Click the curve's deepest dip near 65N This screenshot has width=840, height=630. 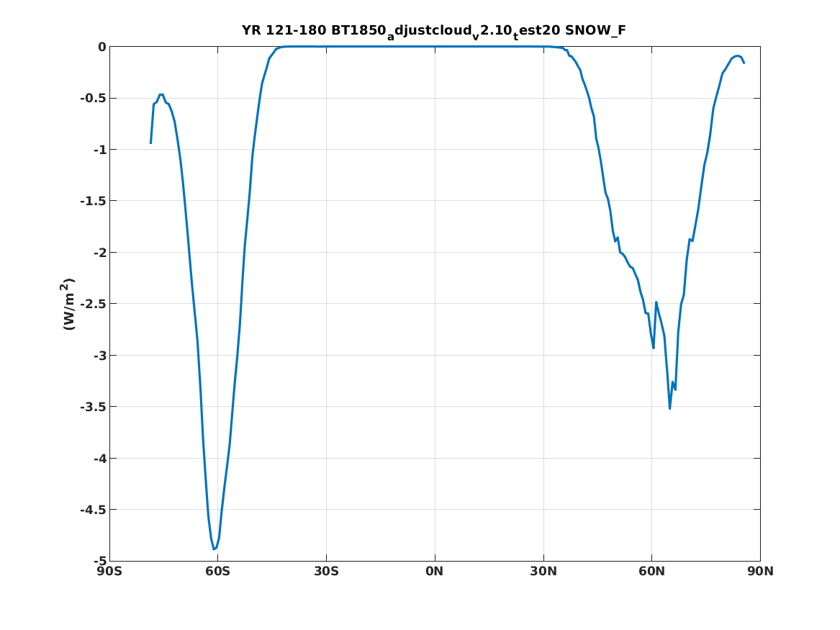coord(669,409)
